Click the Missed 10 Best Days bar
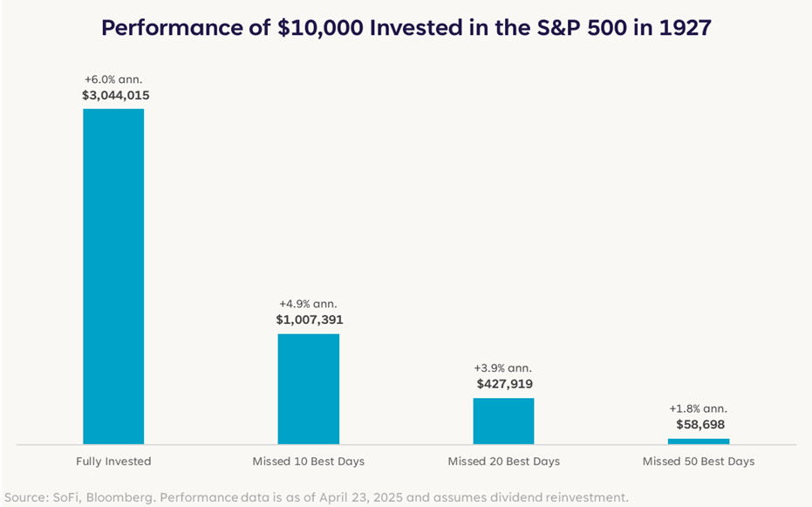 coord(309,389)
